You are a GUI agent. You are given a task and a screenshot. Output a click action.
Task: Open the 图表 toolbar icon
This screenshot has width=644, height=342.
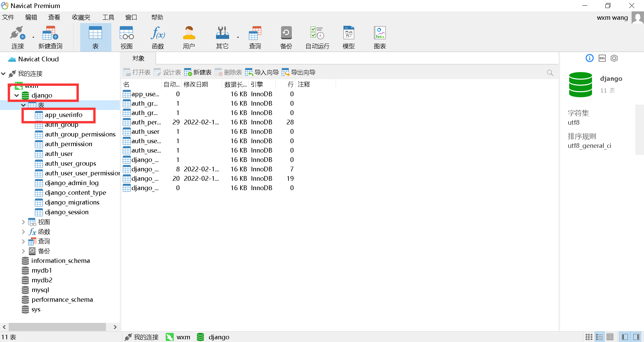(379, 37)
